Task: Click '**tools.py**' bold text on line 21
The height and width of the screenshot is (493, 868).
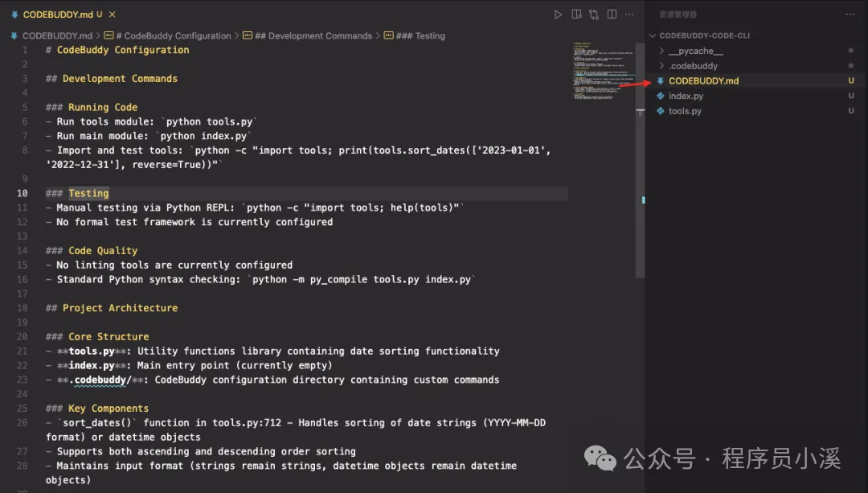Action: pyautogui.click(x=92, y=351)
